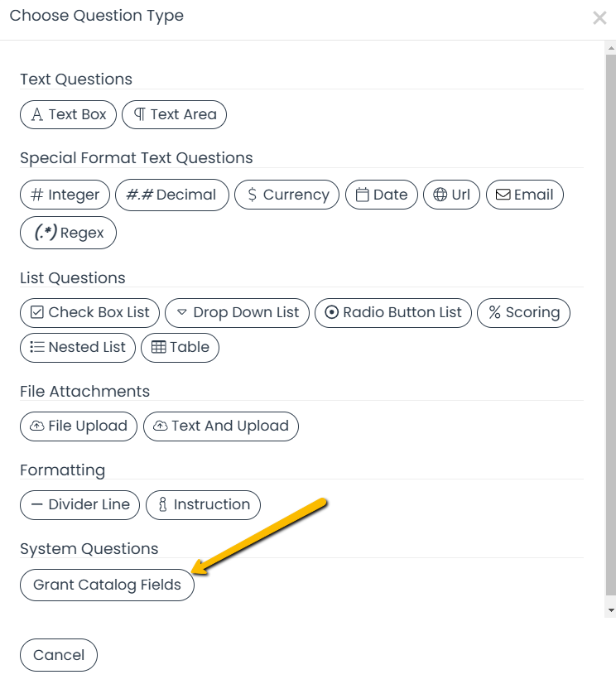Image resolution: width=616 pixels, height=689 pixels.
Task: Cancel the question type dialog
Action: point(58,655)
